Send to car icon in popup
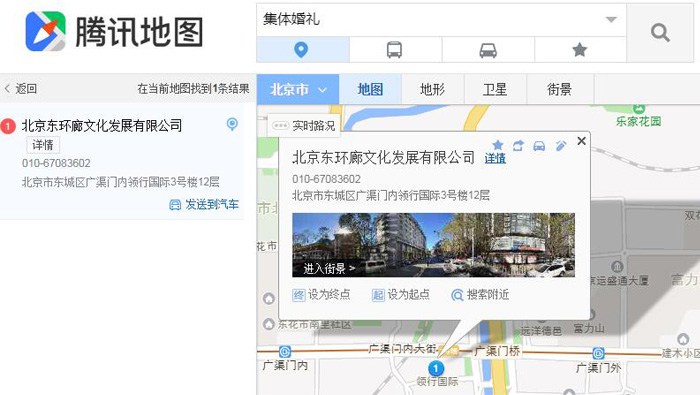This screenshot has height=395, width=700. [539, 146]
